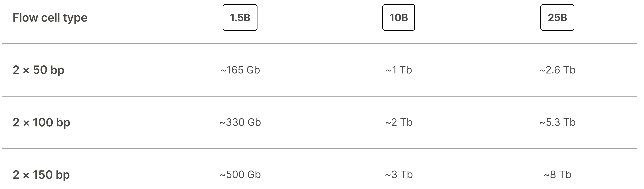The image size is (644, 189).
Task: Click the 2 × 100 bp row label
Action: [42, 123]
